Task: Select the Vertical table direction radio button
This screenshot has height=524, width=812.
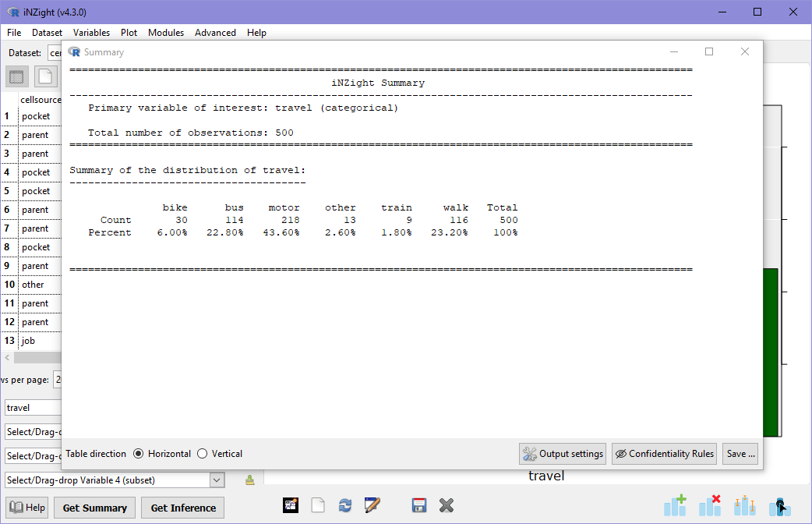Action: pos(202,453)
